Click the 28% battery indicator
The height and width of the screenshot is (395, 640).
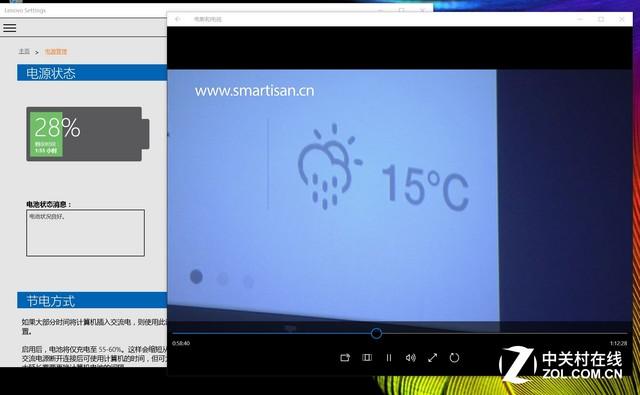(88, 134)
